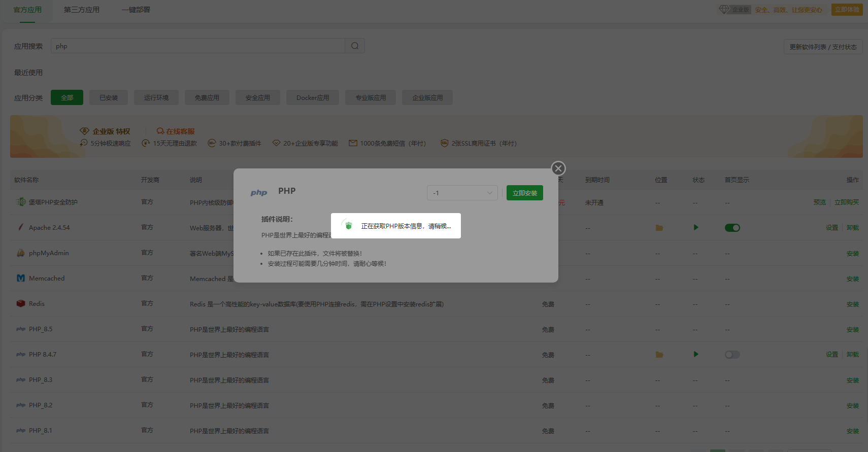Select the Docker应用 category filter
868x452 pixels.
pos(313,97)
